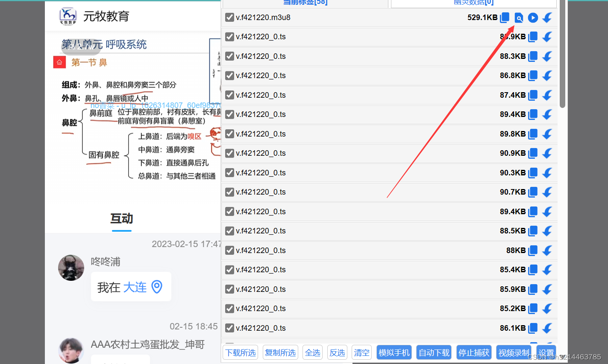Uncheck the v.f421220.m3u8 checkbox

(x=229, y=18)
